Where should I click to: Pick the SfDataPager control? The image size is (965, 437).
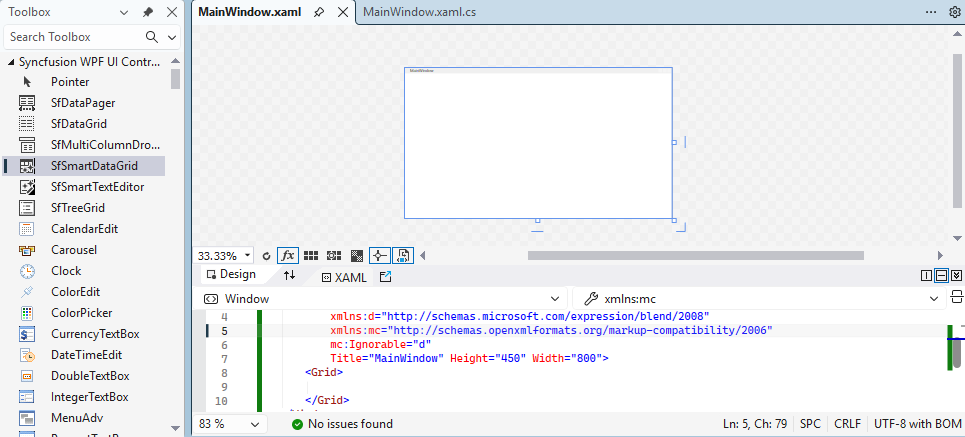(x=84, y=103)
